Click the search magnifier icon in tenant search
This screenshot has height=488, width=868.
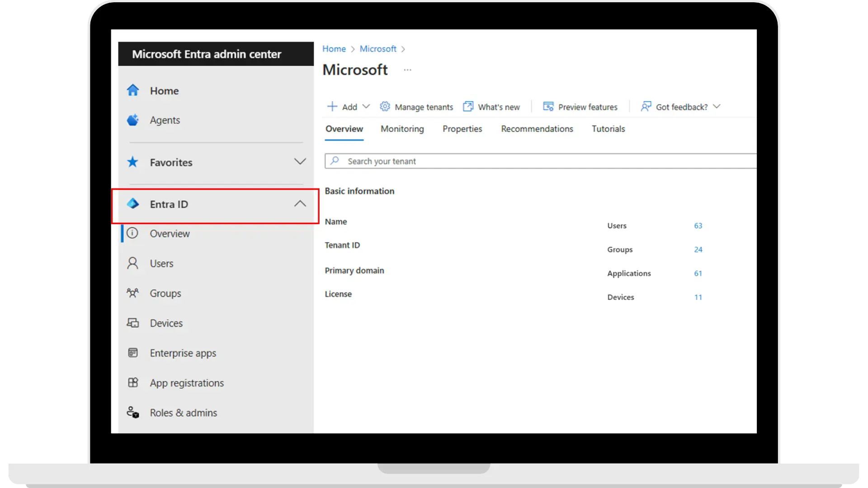[x=335, y=161]
